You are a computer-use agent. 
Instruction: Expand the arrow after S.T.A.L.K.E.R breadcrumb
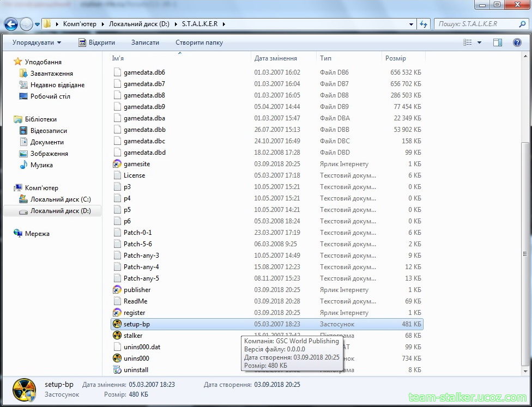pyautogui.click(x=224, y=24)
